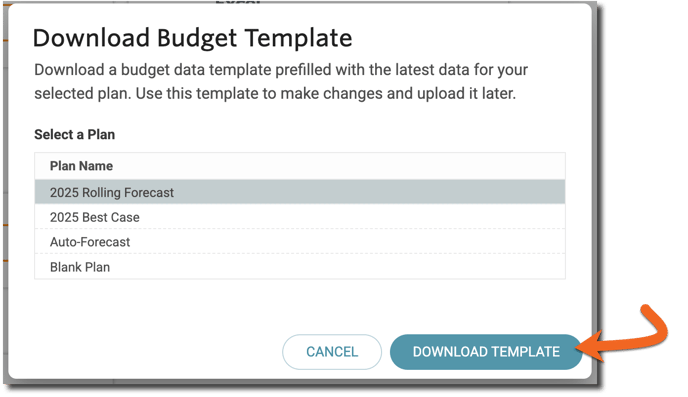688x397 pixels.
Task: Click the 'Auto-Forecast' text label
Action: [x=90, y=242]
